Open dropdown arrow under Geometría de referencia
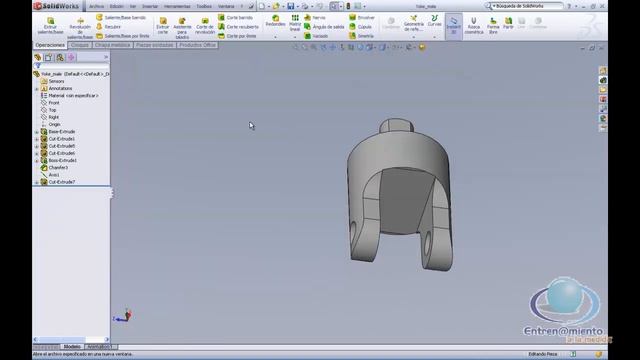This screenshot has height=360, width=640. (413, 37)
